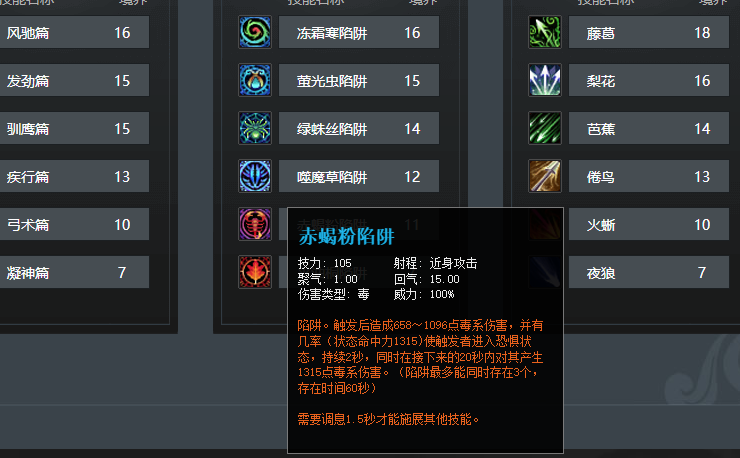Click the 弓术篇 skill entry
This screenshot has width=740, height=458.
click(x=75, y=224)
